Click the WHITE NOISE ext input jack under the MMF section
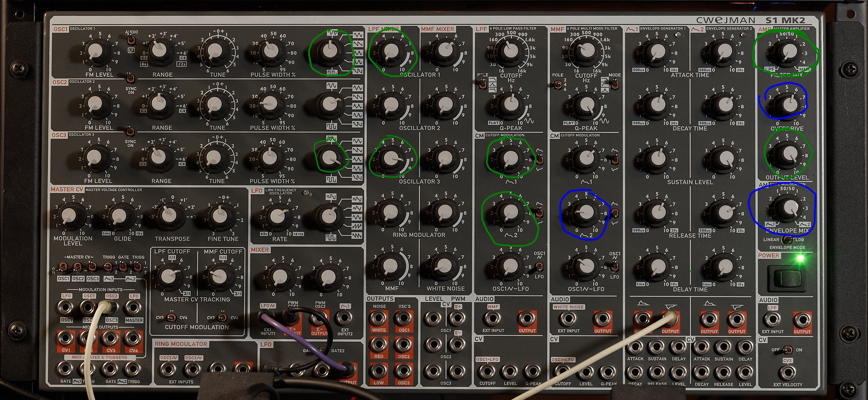This screenshot has width=868, height=400. pos(569,319)
